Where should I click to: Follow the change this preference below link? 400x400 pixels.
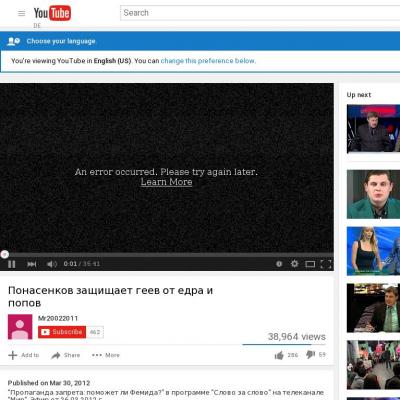(x=208, y=61)
